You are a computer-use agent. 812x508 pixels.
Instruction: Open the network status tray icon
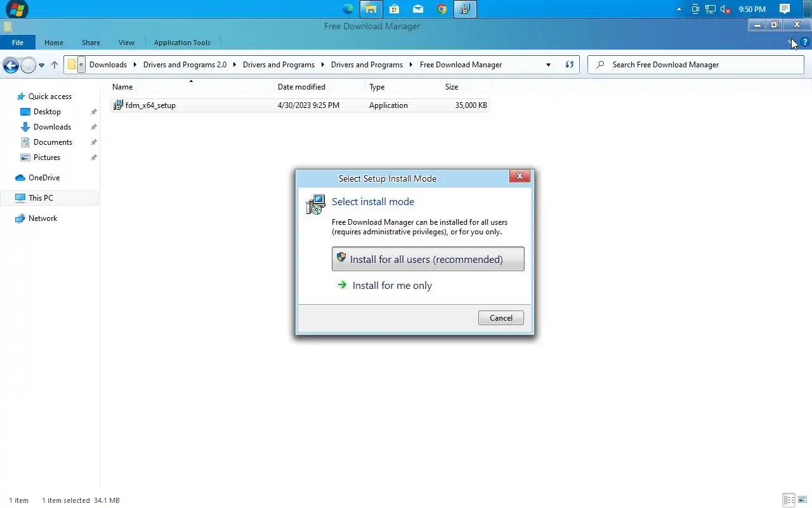tap(710, 10)
